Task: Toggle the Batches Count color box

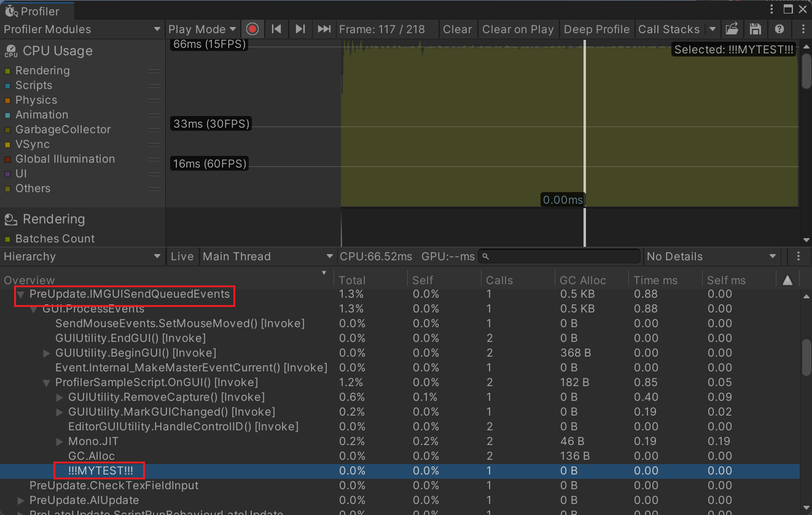Action: 7,239
